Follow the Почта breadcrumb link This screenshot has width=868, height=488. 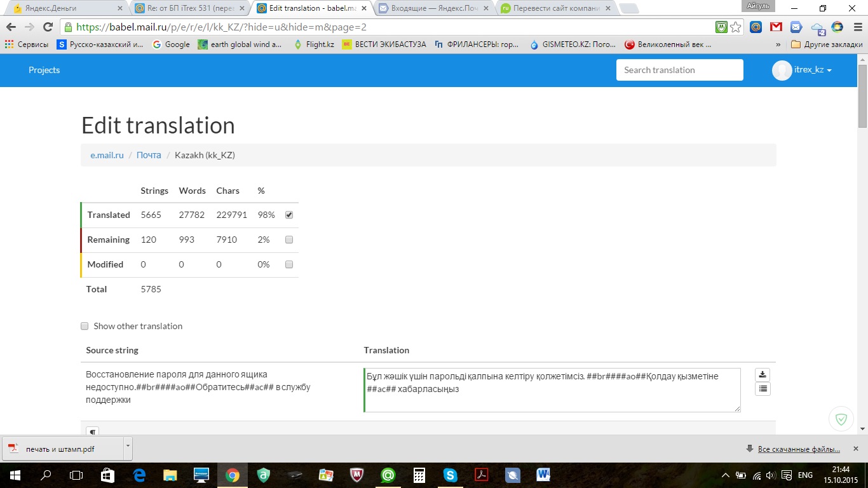(x=149, y=155)
